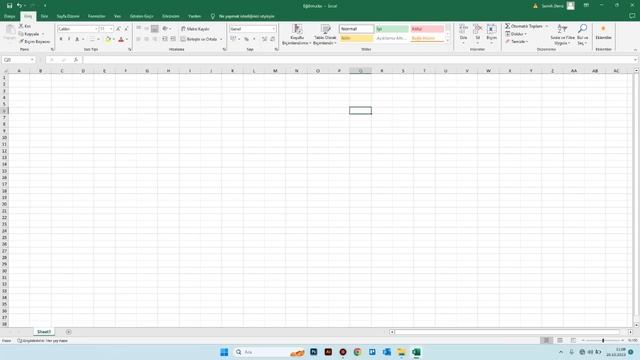Click the Biçim format cells button
This screenshot has height=360, width=640.
492,34
